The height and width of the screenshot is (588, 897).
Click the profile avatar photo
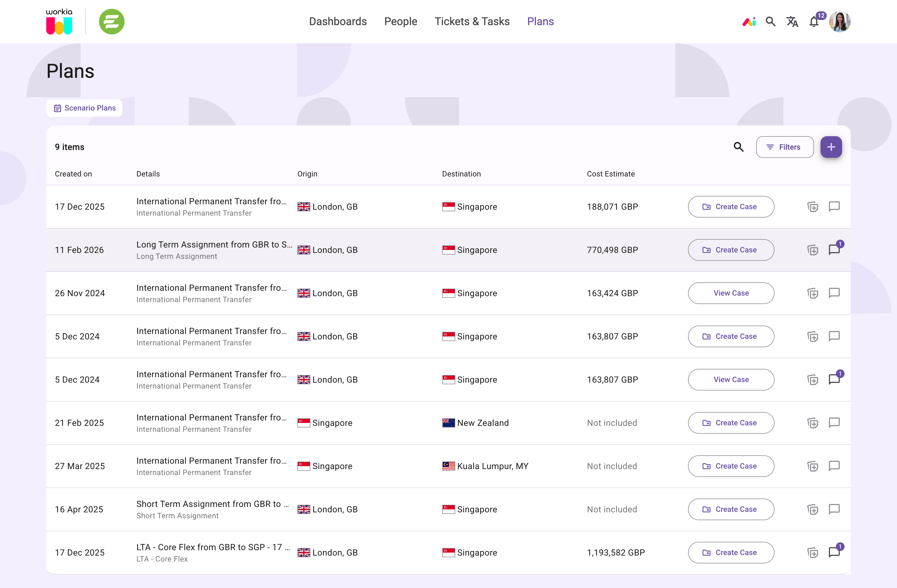[x=840, y=21]
